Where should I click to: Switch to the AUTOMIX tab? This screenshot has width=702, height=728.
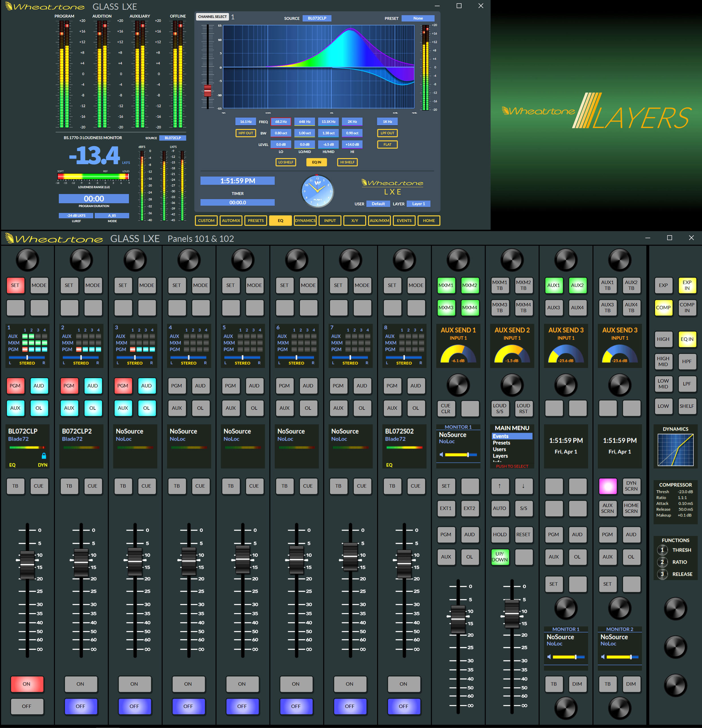(x=231, y=221)
